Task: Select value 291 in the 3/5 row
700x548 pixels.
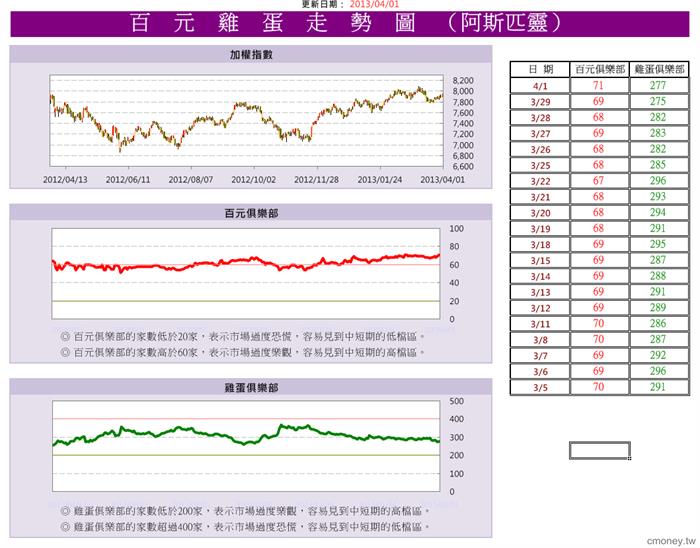Action: pos(658,387)
